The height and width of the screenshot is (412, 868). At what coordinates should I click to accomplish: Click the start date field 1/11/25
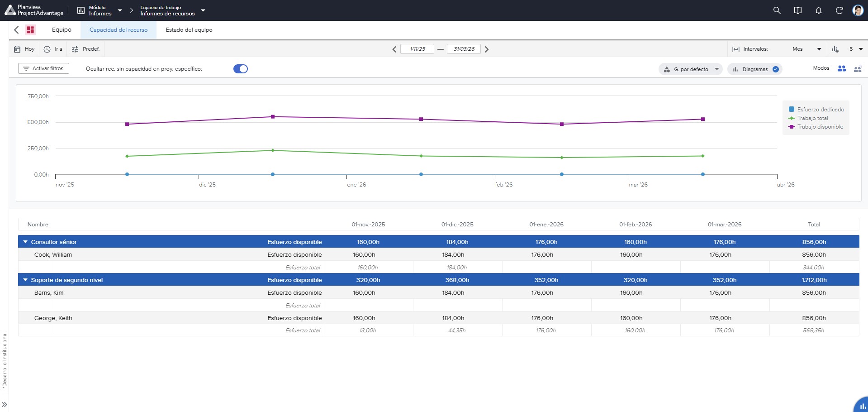[417, 49]
